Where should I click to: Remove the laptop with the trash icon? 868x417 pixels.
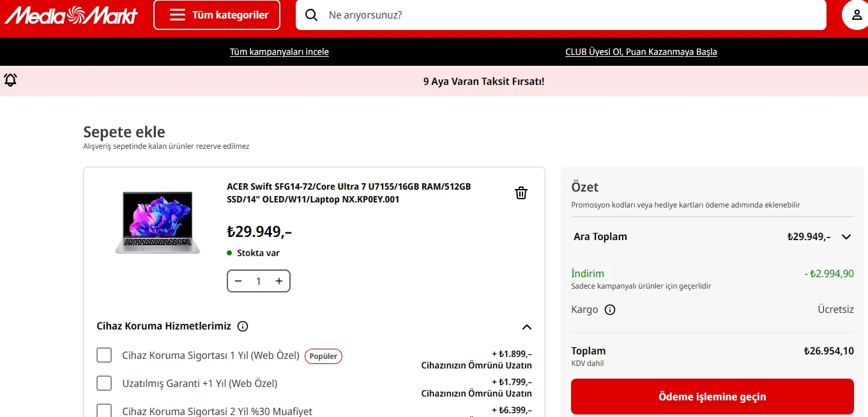pos(521,193)
